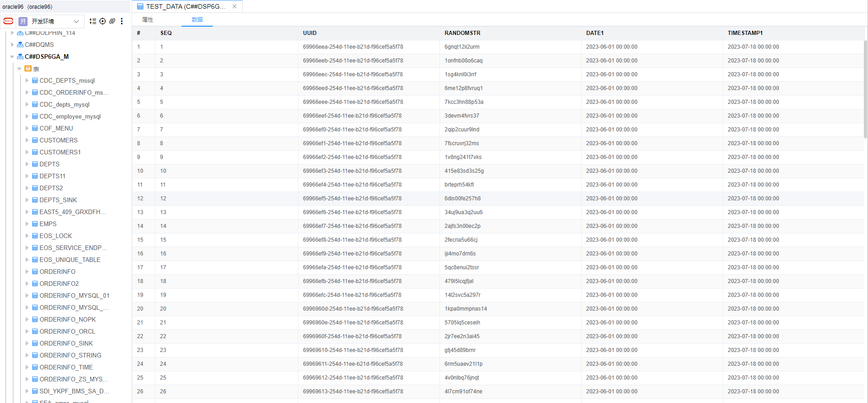The width and height of the screenshot is (868, 403).
Task: Click the C##DQMS schema icon
Action: point(20,45)
